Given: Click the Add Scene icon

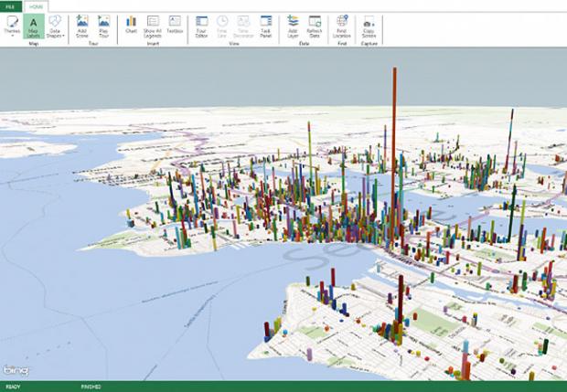Looking at the screenshot, I should pos(82,25).
